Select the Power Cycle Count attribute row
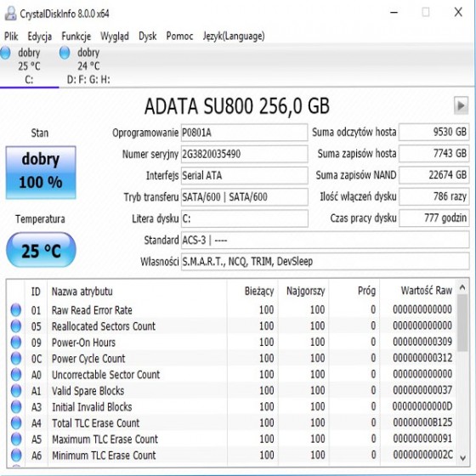476x476 pixels. point(231,359)
